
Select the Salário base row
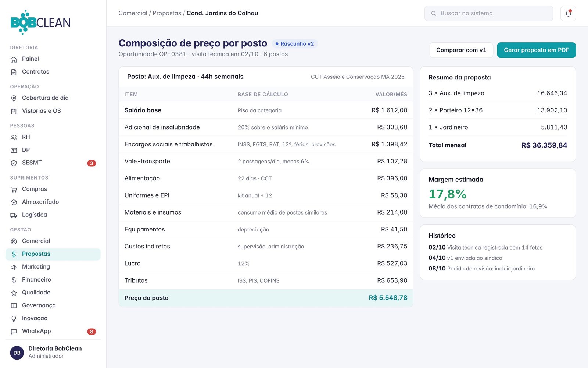coord(266,110)
